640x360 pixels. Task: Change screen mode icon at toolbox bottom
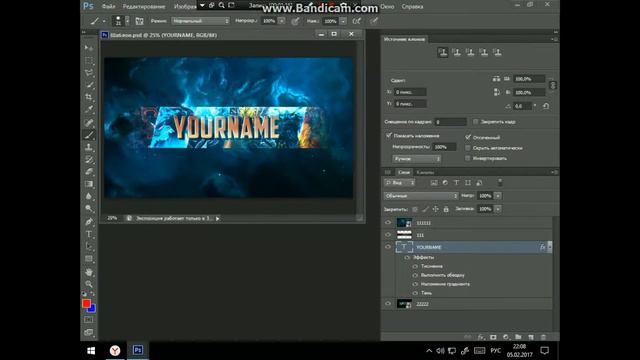pos(89,332)
